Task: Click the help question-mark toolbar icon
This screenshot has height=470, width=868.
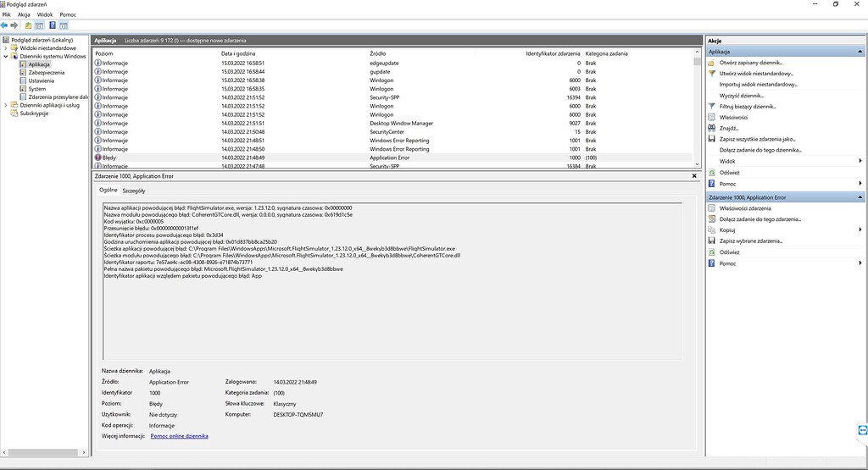Action: click(x=53, y=25)
